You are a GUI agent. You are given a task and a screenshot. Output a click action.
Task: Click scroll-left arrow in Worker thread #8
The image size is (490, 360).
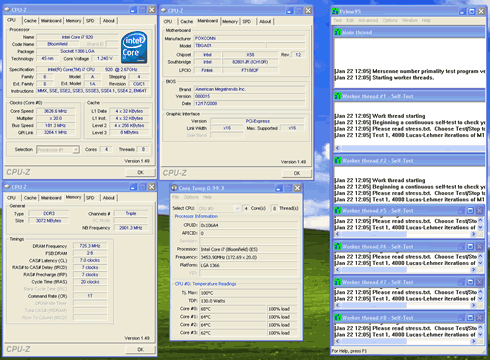pyautogui.click(x=337, y=341)
